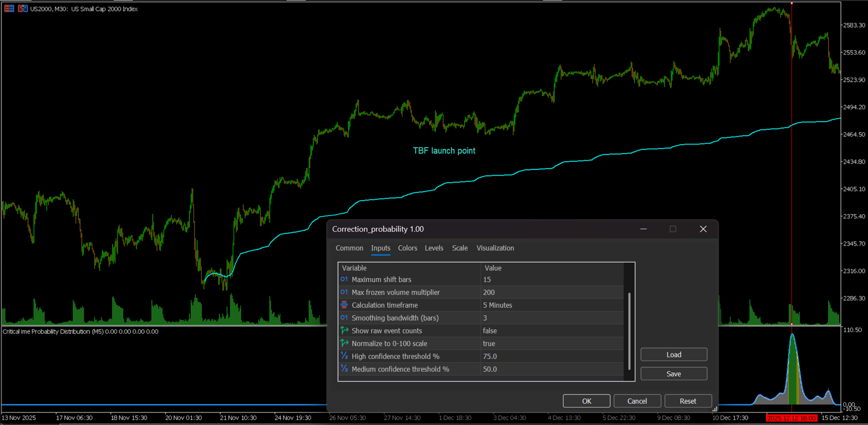Screen dimensions: 868x425
Task: Click the US Small Cap 2000 Index title
Action: point(104,9)
